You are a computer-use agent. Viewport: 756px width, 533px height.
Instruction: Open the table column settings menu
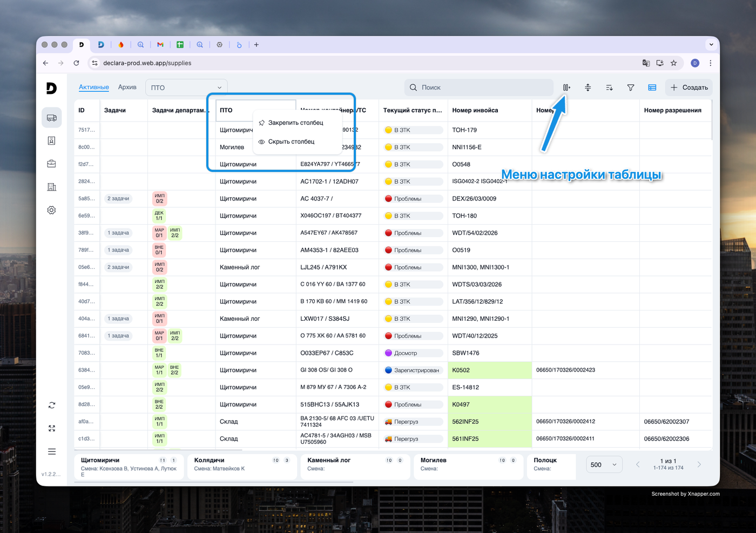pyautogui.click(x=566, y=87)
